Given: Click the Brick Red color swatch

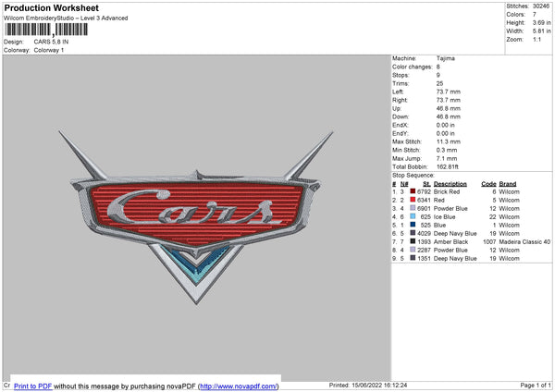Looking at the screenshot, I should click(x=413, y=190).
